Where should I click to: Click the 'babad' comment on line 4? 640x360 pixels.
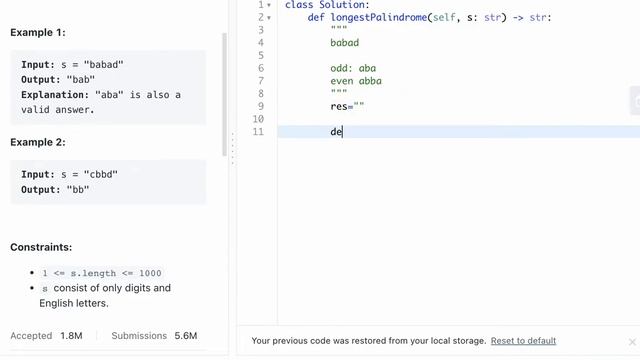pos(344,43)
